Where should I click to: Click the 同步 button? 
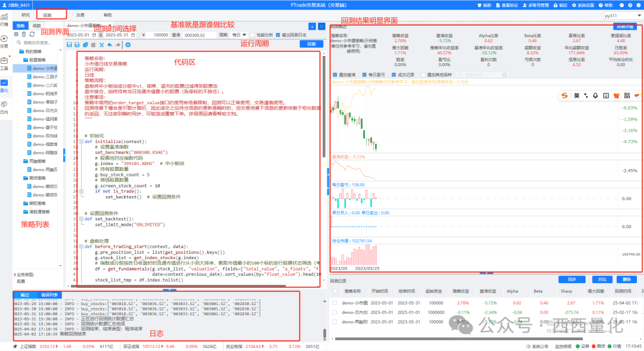(572, 279)
